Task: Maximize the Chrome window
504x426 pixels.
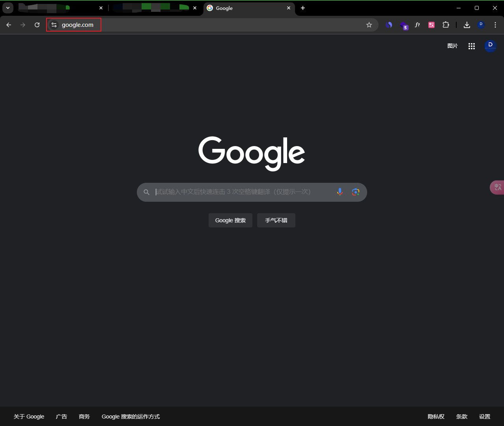Action: click(x=477, y=8)
